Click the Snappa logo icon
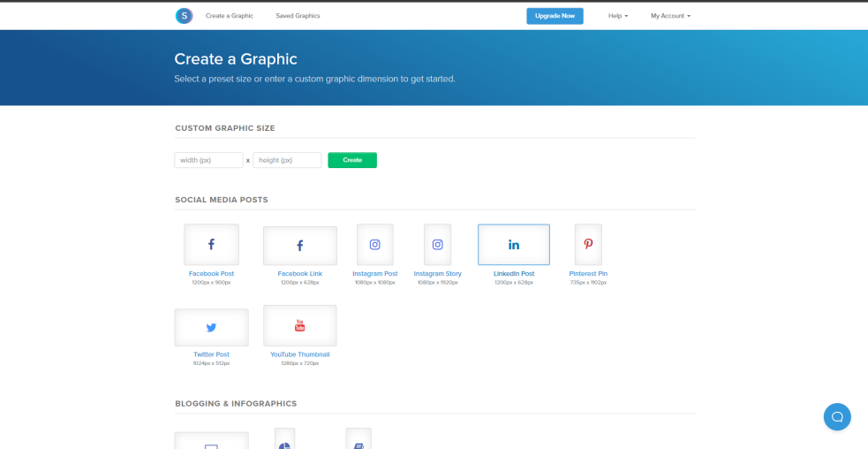The height and width of the screenshot is (449, 868). tap(184, 16)
